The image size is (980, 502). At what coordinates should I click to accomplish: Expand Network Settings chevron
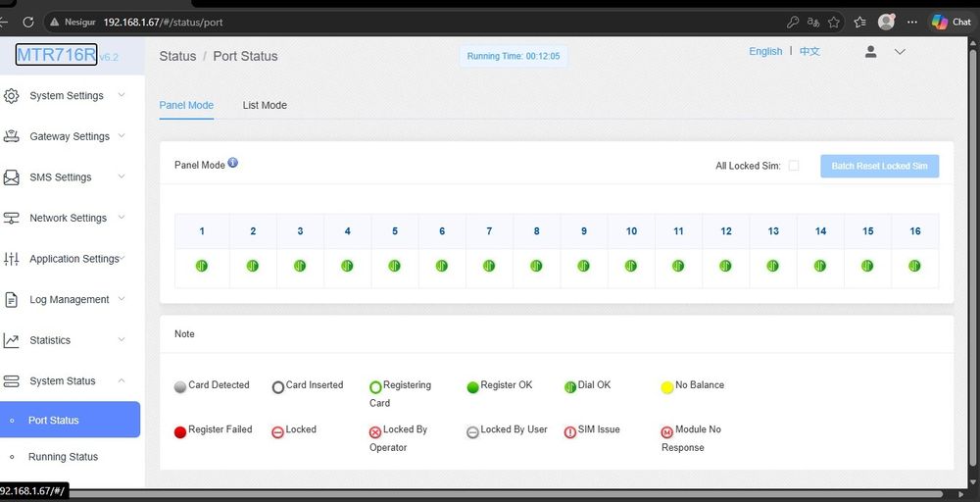[x=122, y=217]
